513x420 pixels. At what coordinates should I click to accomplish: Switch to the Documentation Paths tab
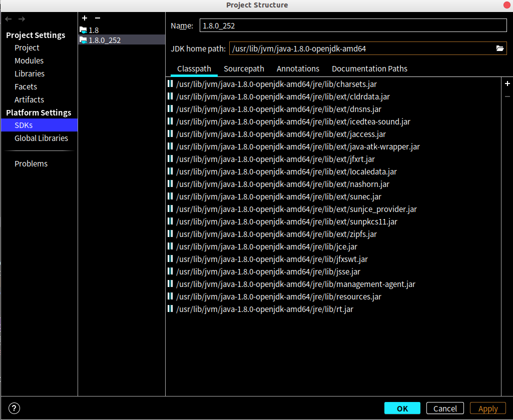tap(369, 68)
